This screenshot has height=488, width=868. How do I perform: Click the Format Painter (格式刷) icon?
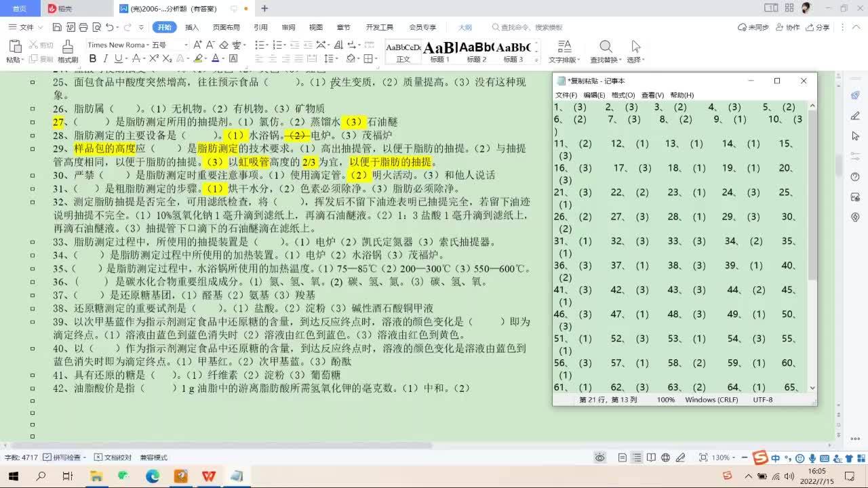tap(67, 50)
